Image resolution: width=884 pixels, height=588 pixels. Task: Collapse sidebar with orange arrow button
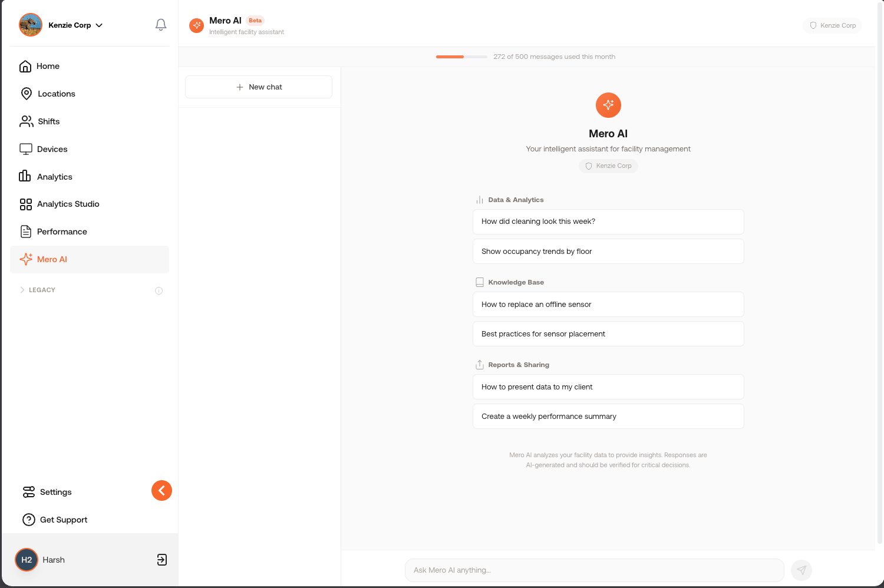[x=161, y=490]
